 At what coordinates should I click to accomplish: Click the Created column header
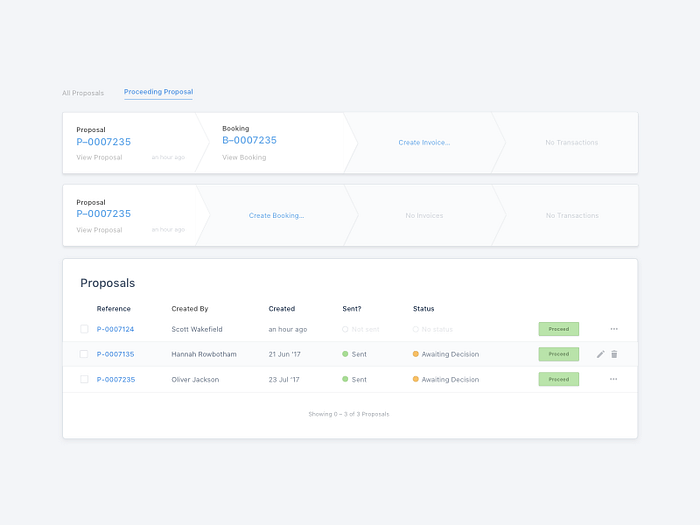(282, 308)
